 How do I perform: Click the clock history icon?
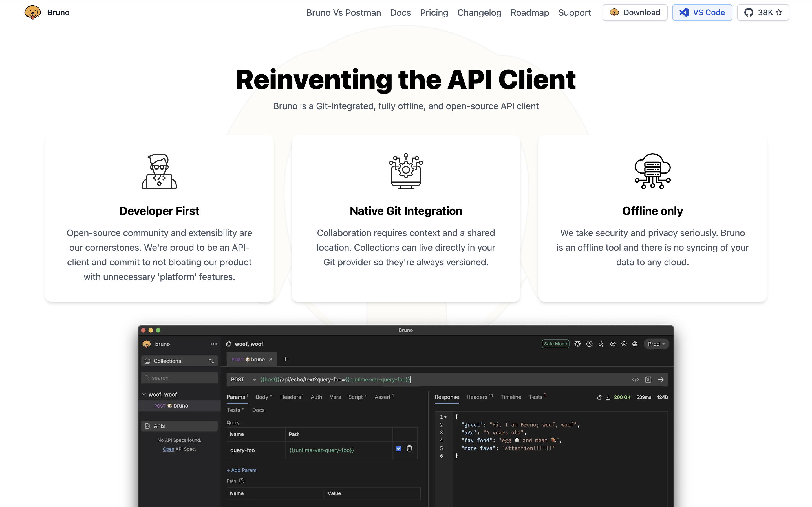point(589,344)
